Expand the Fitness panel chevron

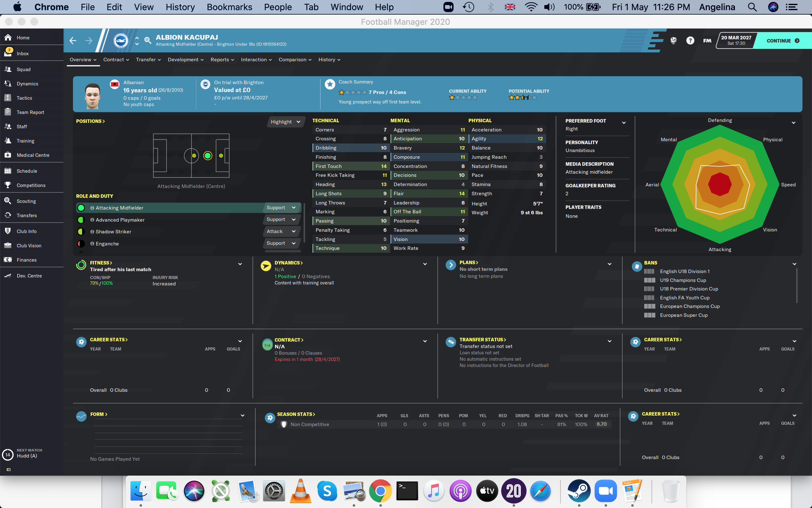[240, 264]
